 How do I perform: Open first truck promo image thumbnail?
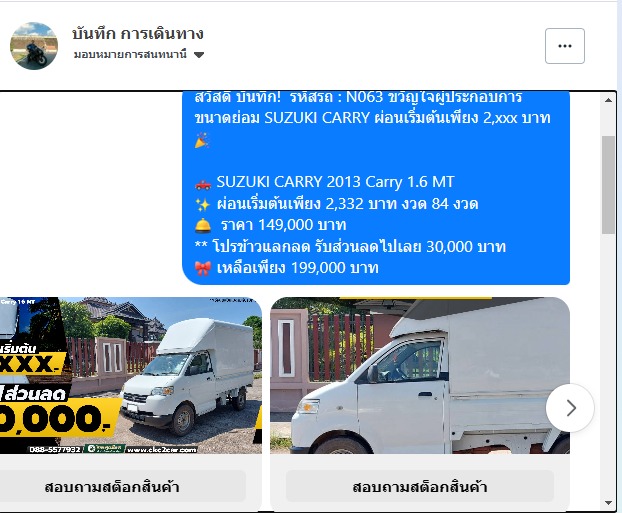click(131, 375)
